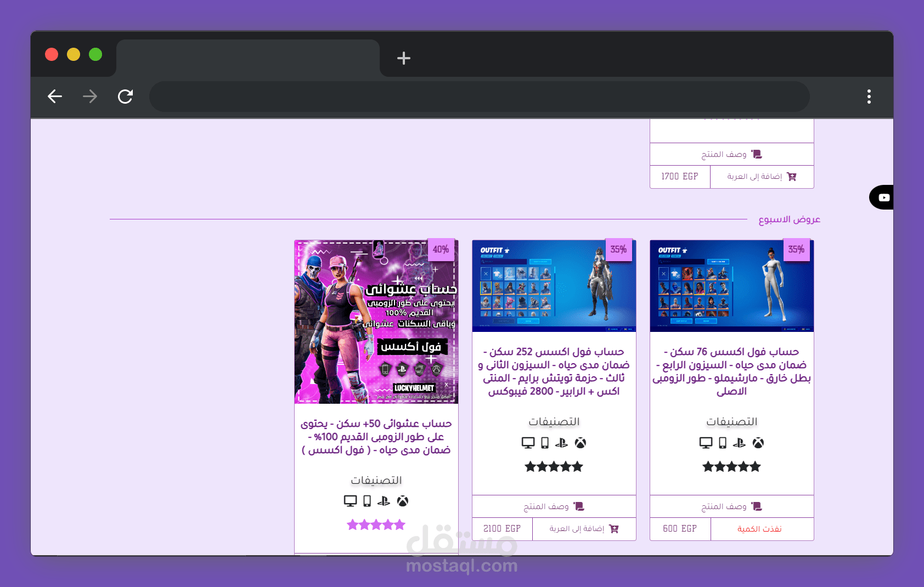
Task: Click star rating on 252-skin card
Action: tap(554, 467)
